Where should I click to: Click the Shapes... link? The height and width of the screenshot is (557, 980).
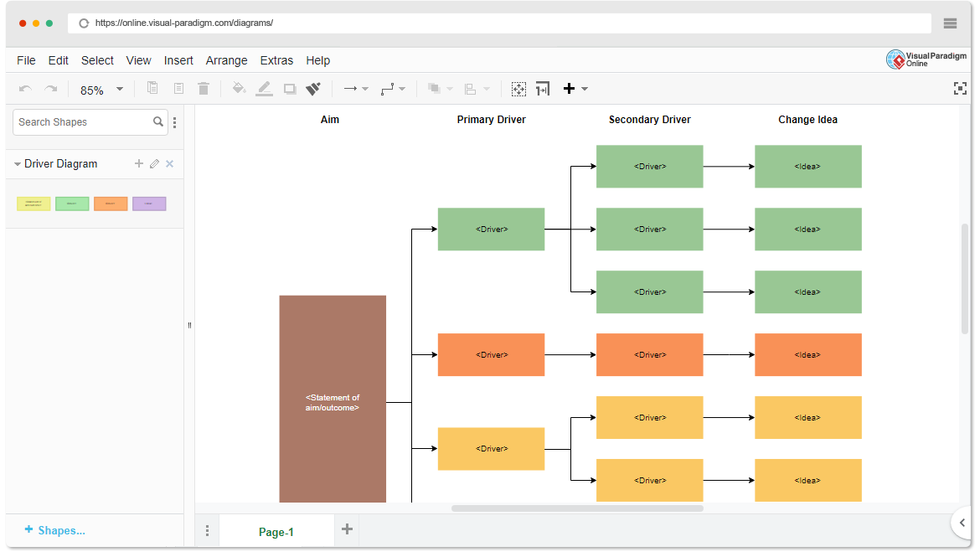pyautogui.click(x=55, y=530)
